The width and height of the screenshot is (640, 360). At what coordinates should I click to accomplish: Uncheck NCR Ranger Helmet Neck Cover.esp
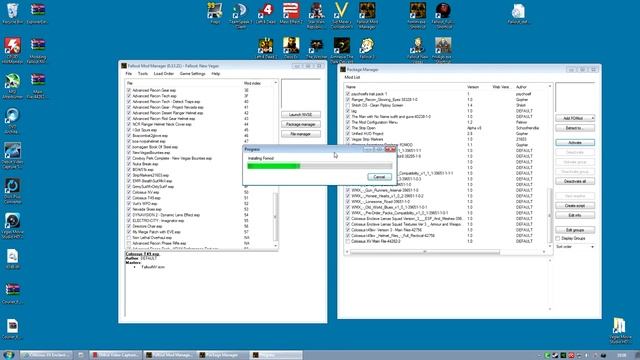click(x=129, y=124)
